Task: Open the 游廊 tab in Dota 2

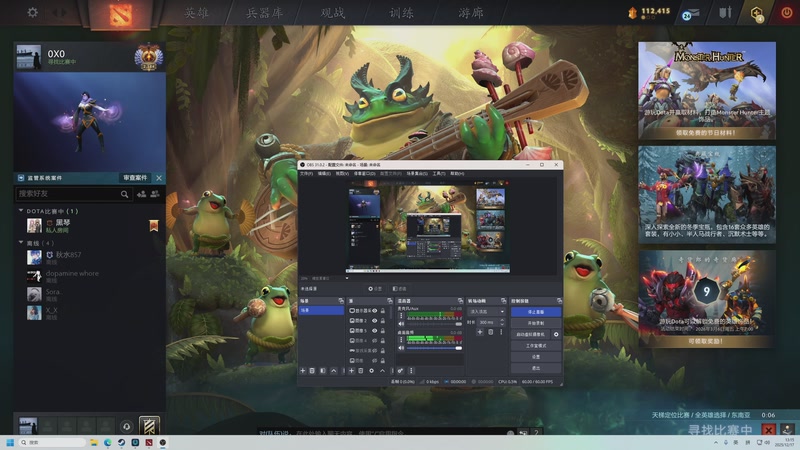Action: (470, 13)
